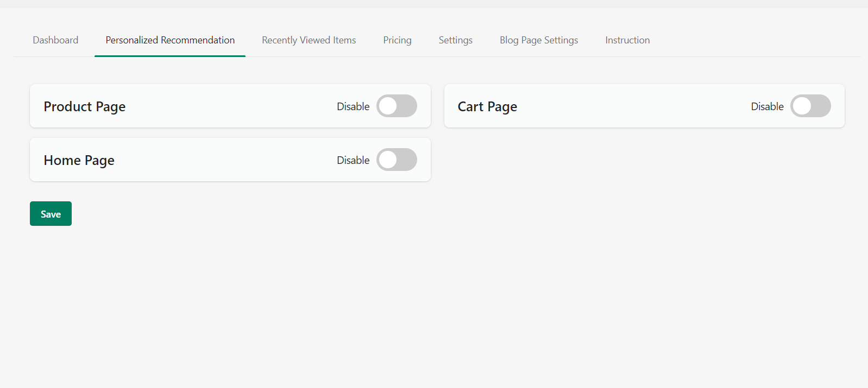The height and width of the screenshot is (388, 868).
Task: Switch to Blog Page Settings tab
Action: point(538,40)
